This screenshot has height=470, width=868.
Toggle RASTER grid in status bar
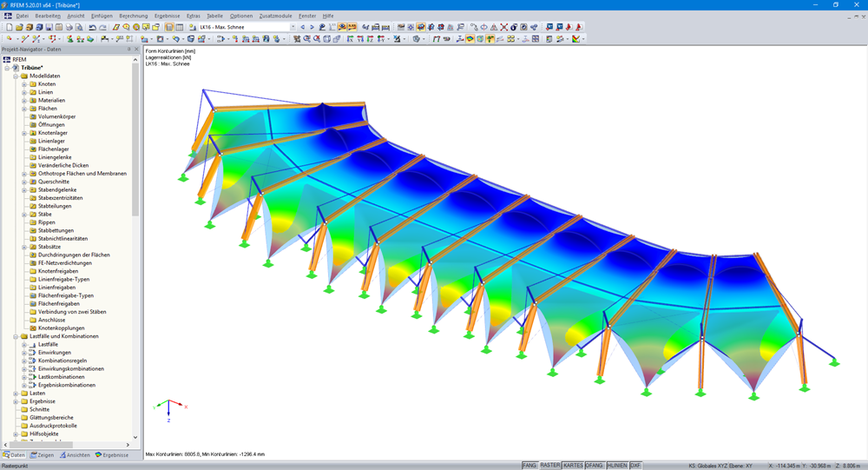550,466
